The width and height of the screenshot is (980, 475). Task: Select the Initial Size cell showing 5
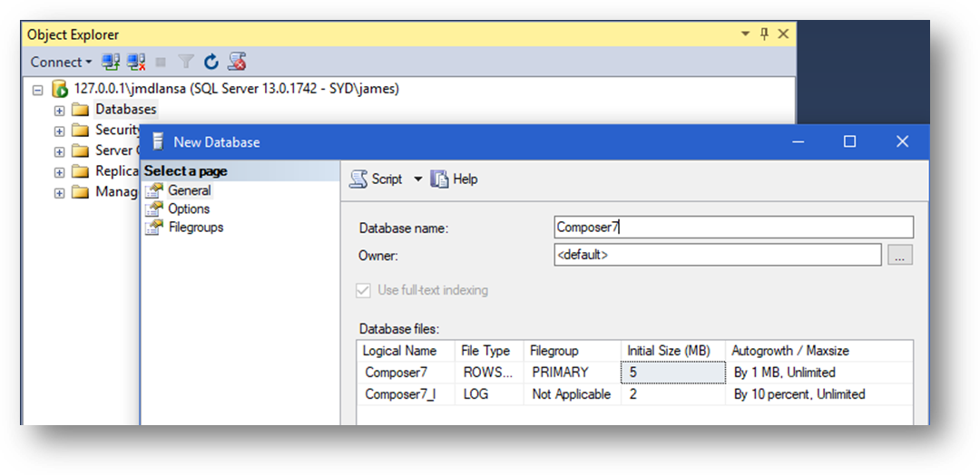(x=672, y=373)
